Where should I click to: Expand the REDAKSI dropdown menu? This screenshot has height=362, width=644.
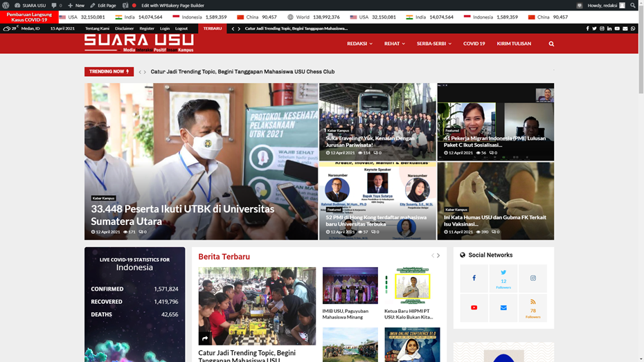359,44
